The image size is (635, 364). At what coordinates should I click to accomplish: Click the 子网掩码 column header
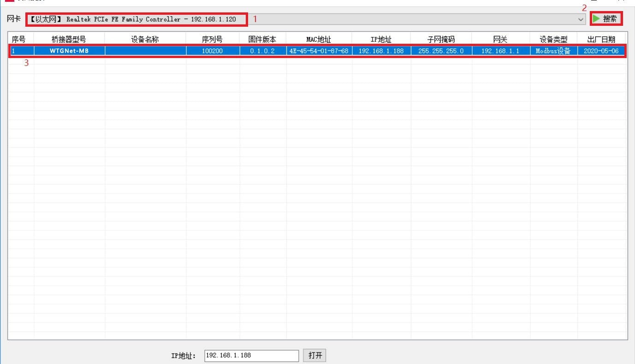pos(441,40)
